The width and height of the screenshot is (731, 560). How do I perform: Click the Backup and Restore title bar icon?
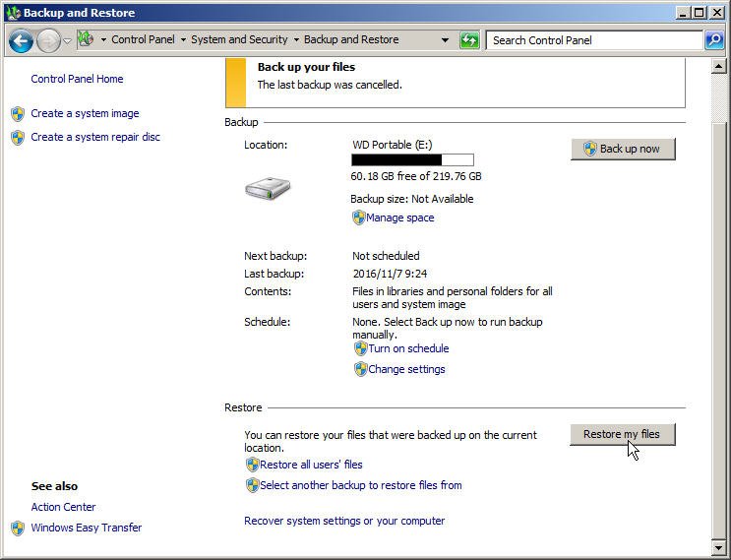pos(14,13)
